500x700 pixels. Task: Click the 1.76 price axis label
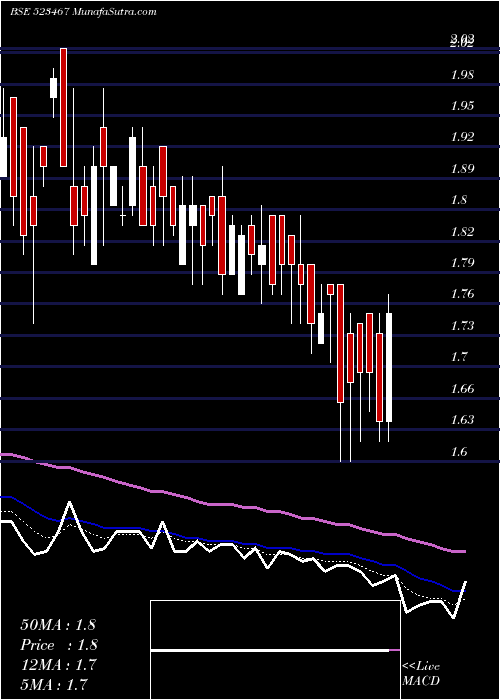point(461,294)
